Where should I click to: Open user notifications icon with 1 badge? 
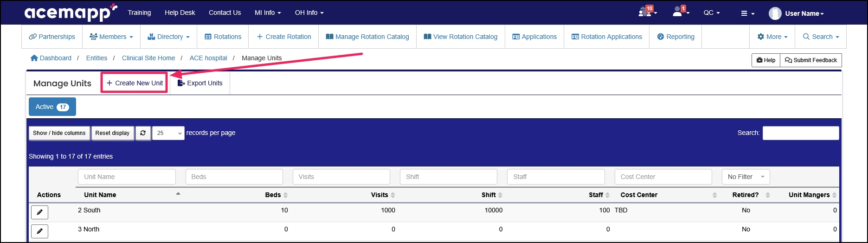click(x=681, y=12)
